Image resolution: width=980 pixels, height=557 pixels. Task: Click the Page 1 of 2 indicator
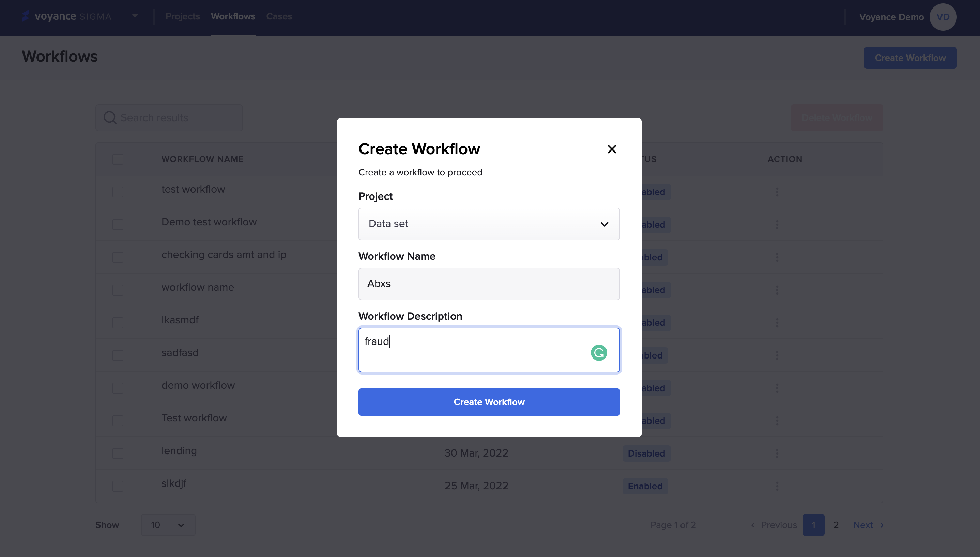[x=673, y=525]
